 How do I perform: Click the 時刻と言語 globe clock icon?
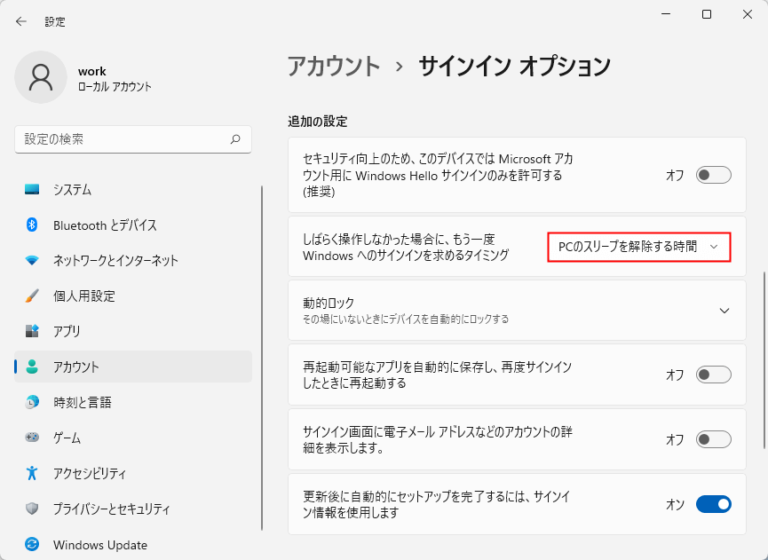pyautogui.click(x=32, y=402)
